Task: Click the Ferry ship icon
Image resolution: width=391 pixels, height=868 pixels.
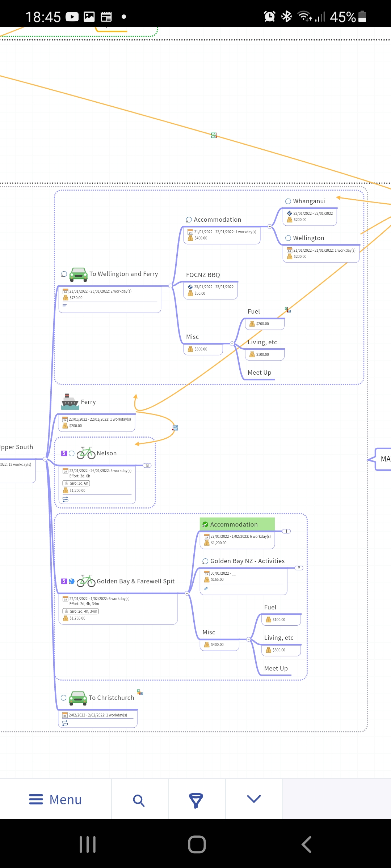Action: (x=70, y=401)
